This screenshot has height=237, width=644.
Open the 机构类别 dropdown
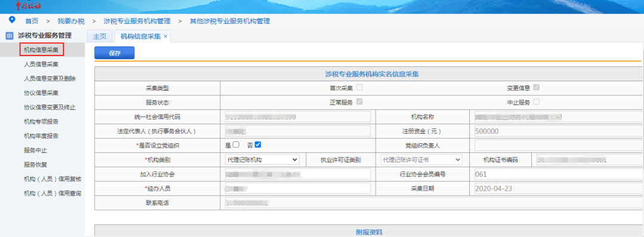click(x=262, y=159)
